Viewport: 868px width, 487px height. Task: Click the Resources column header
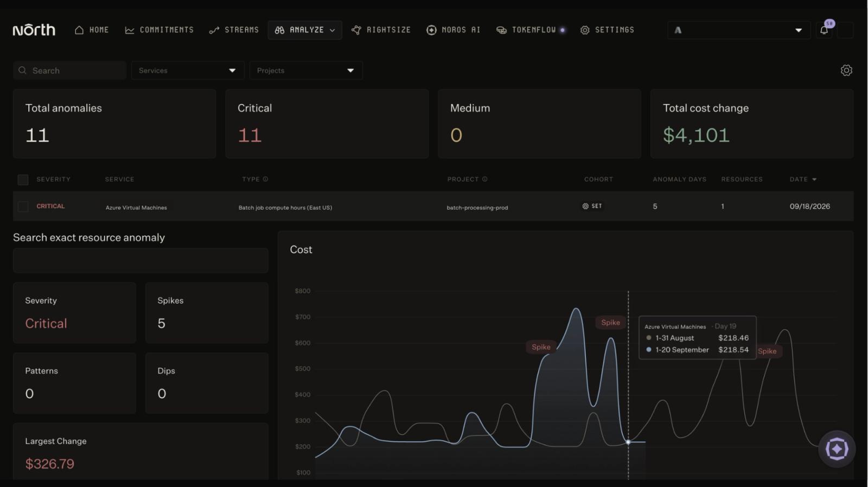pos(742,180)
